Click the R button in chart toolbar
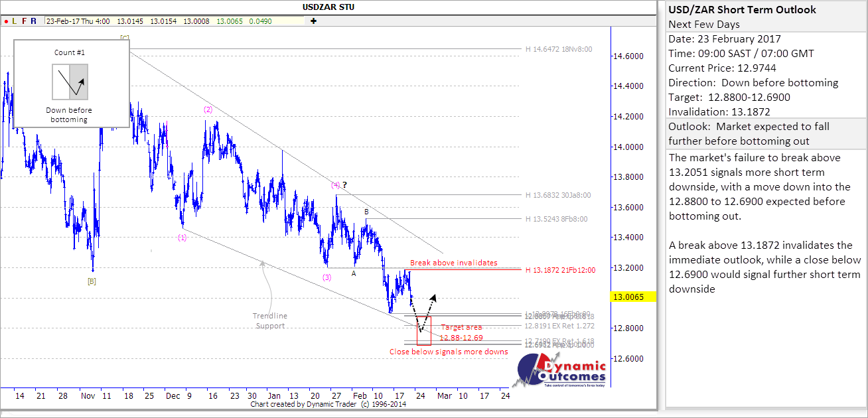The height and width of the screenshot is (418, 868). (35, 21)
